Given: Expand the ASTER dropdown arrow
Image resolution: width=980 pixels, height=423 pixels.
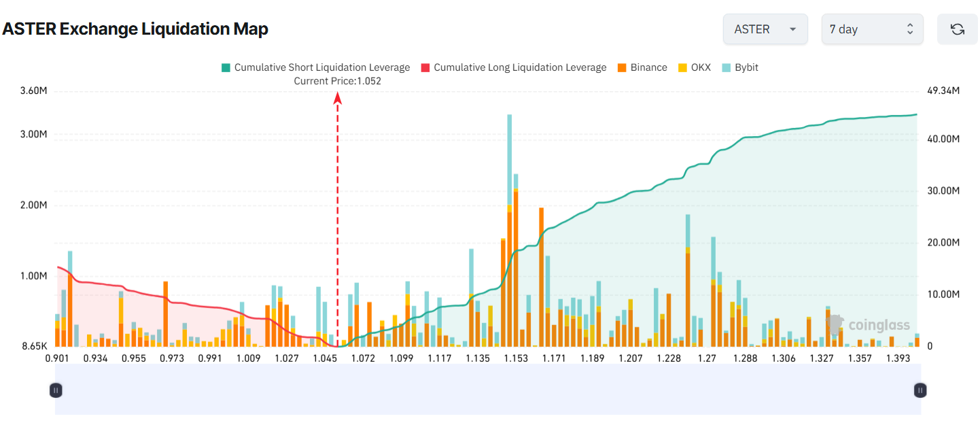Looking at the screenshot, I should point(792,30).
